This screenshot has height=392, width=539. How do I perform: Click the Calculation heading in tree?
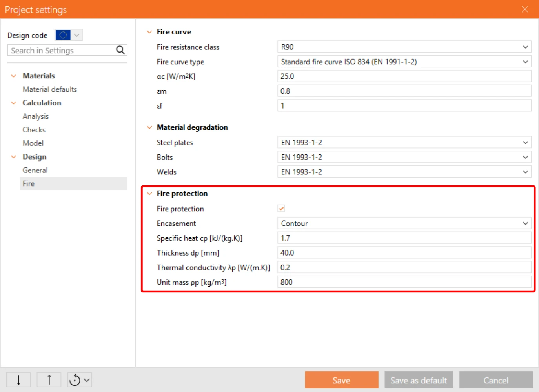(42, 103)
